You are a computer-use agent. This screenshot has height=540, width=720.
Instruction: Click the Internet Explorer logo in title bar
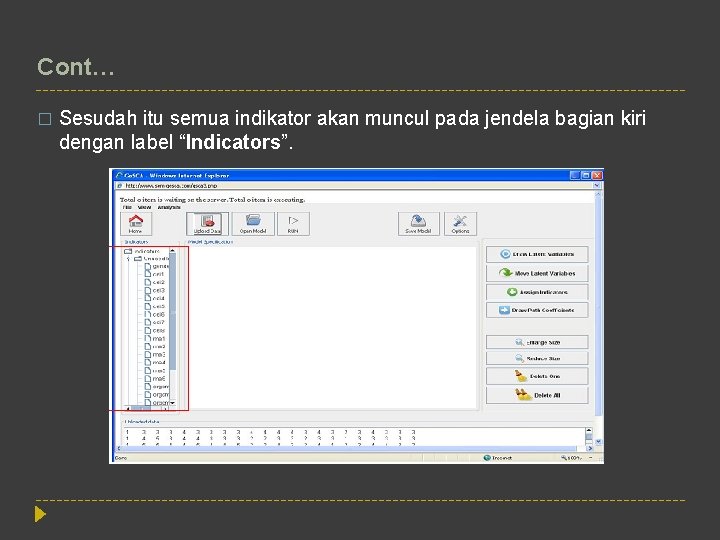(120, 175)
